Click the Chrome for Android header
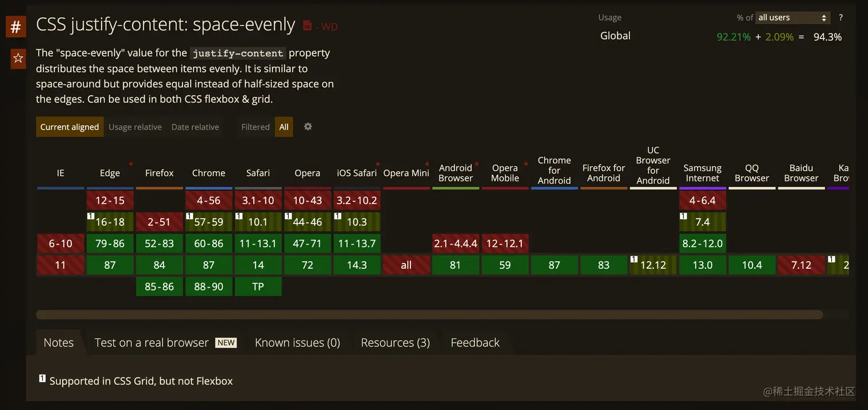The image size is (868, 410). [555, 171]
